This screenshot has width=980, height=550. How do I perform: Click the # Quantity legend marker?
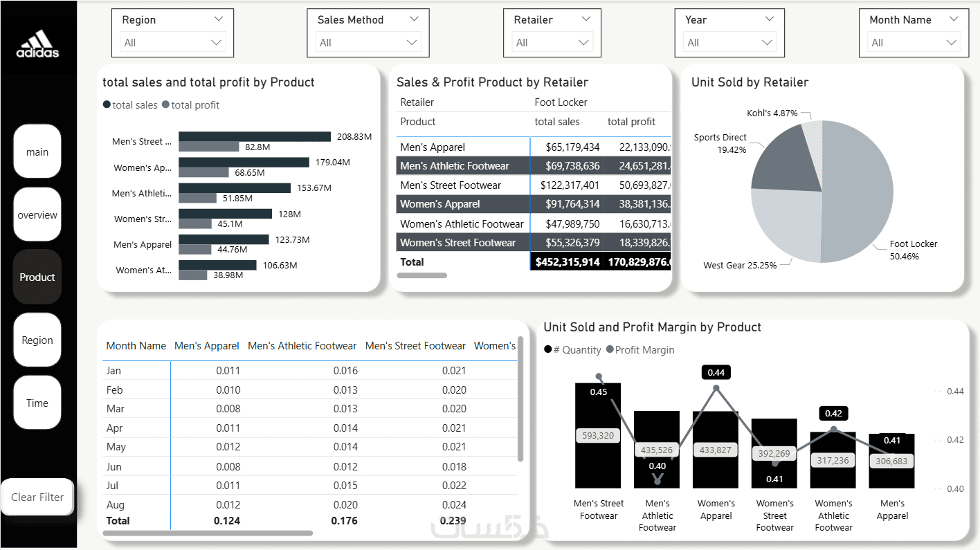[x=548, y=350]
